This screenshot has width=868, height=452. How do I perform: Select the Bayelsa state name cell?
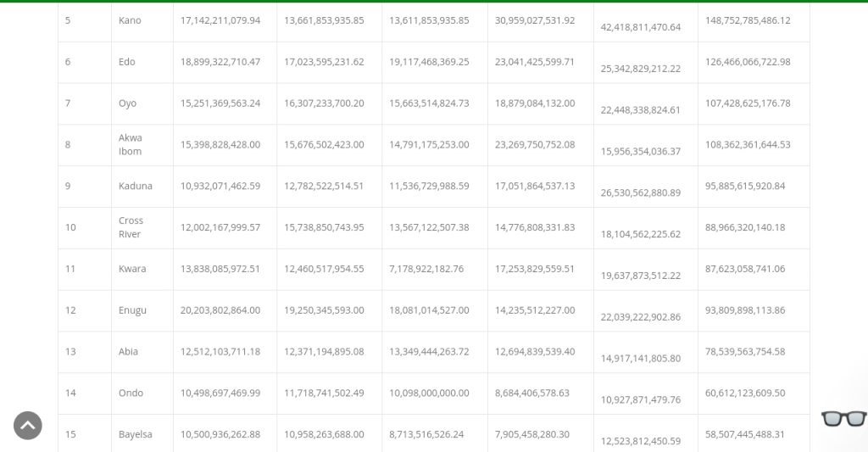[x=136, y=434]
